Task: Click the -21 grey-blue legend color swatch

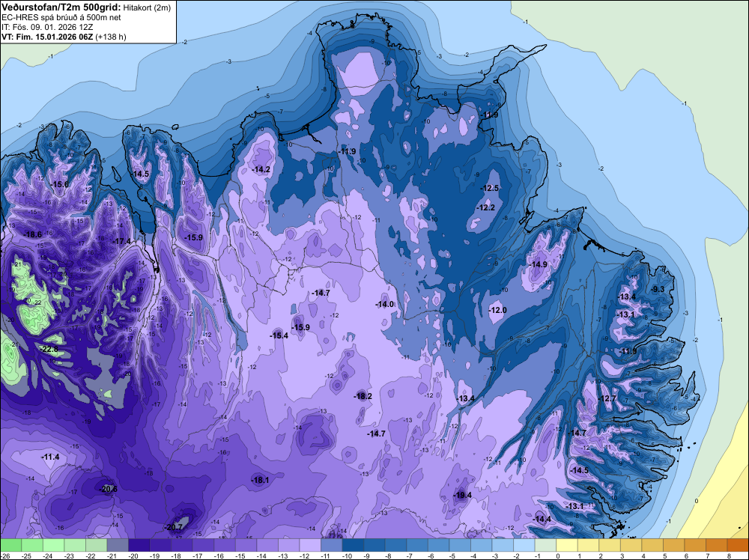Action: (118, 545)
